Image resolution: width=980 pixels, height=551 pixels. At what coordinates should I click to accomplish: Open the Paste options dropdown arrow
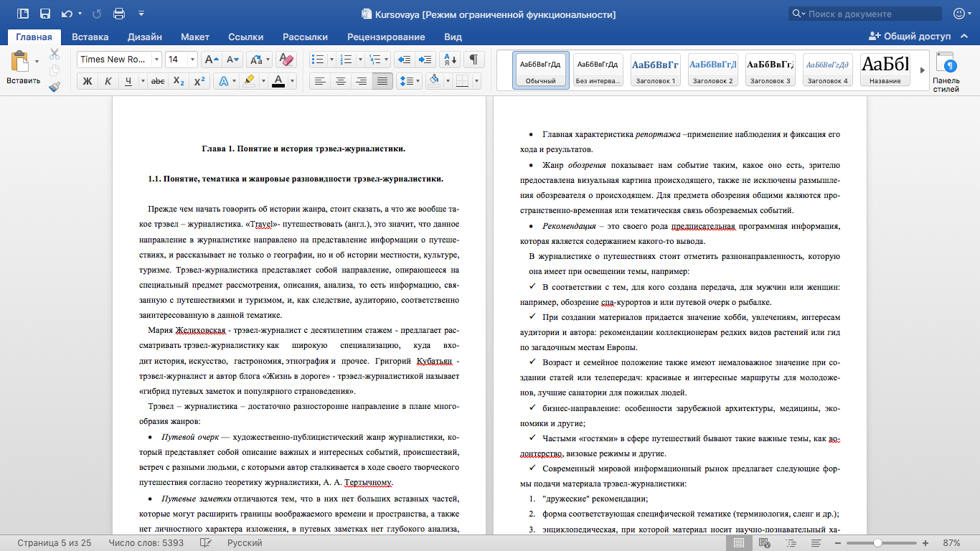37,62
